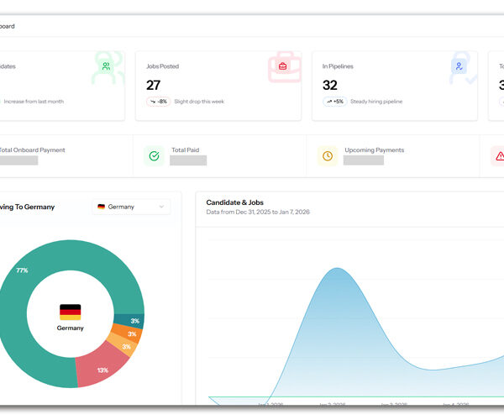The height and width of the screenshot is (420, 504).
Task: Click the Total Paid label
Action: (186, 150)
